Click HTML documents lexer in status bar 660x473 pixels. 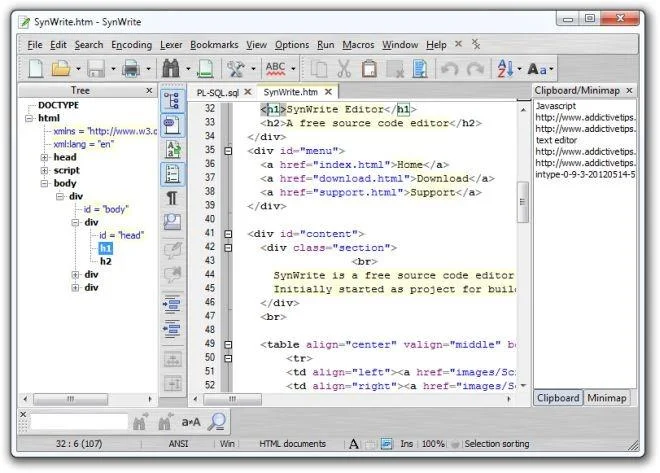[x=293, y=444]
